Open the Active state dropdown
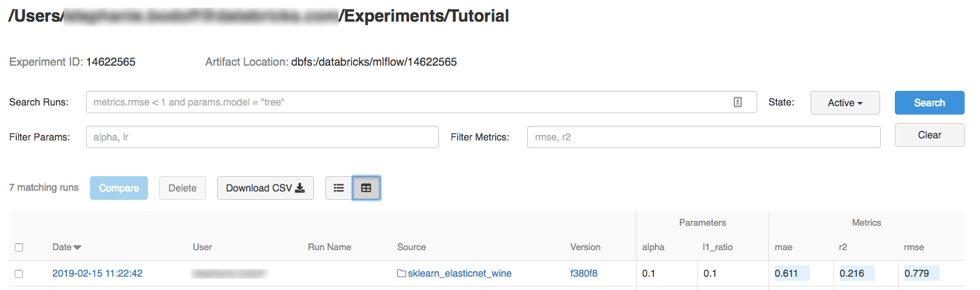The image size is (980, 290). point(845,103)
